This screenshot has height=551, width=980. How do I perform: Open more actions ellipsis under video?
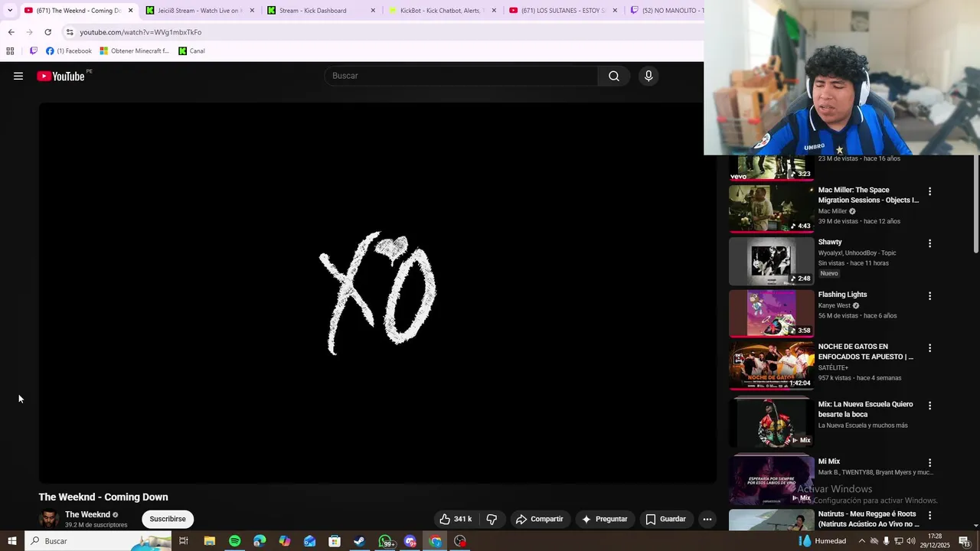pyautogui.click(x=707, y=519)
